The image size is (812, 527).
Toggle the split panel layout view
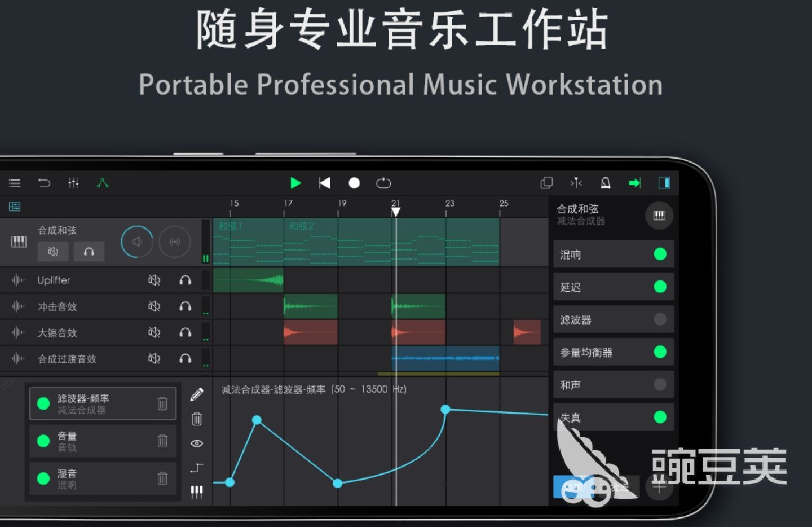click(664, 183)
